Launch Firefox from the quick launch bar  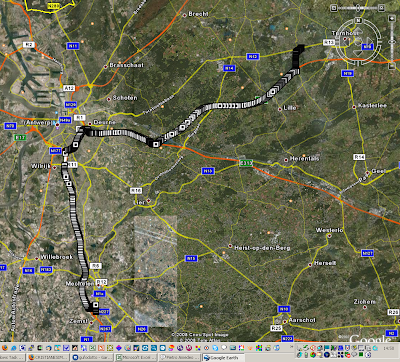[x=4, y=348]
